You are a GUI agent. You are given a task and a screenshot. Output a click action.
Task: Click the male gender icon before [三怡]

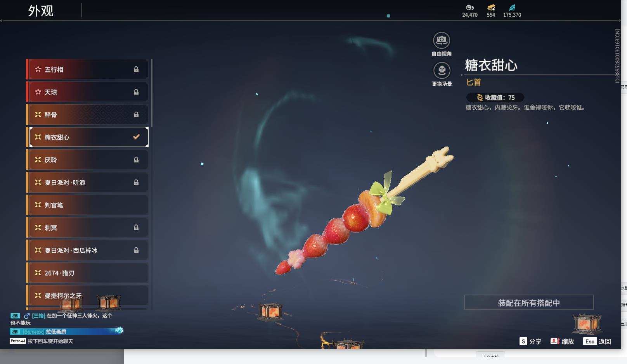click(x=27, y=316)
